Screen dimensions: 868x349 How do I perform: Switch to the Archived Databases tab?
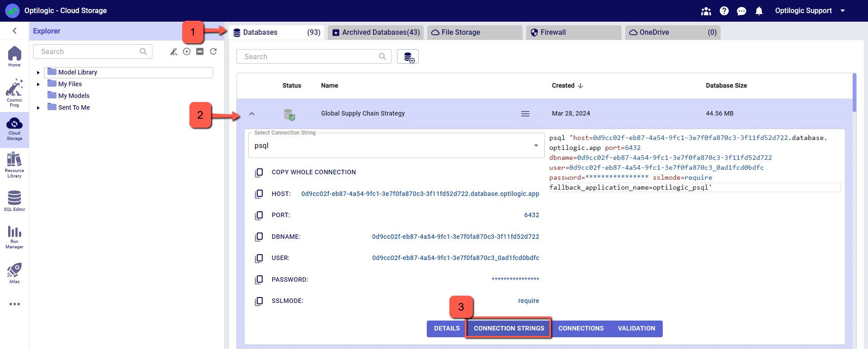(376, 33)
